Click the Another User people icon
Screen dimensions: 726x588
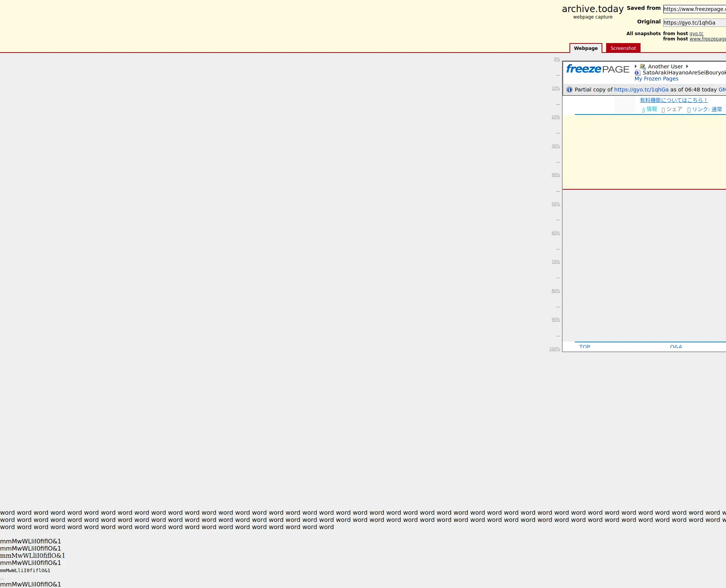(642, 67)
